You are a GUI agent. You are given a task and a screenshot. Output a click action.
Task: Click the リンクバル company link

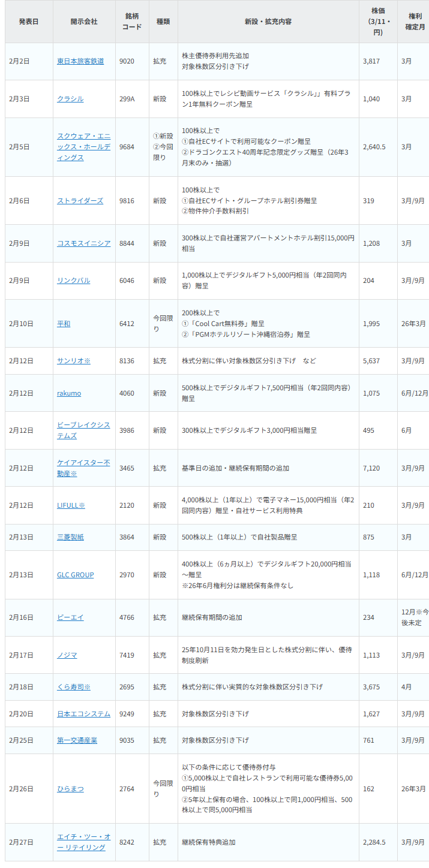[x=74, y=281]
